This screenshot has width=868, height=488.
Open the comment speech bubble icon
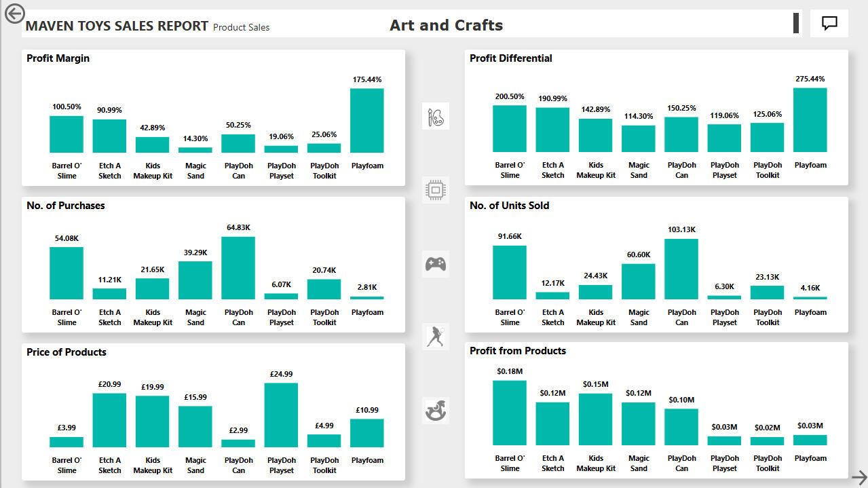pos(829,23)
